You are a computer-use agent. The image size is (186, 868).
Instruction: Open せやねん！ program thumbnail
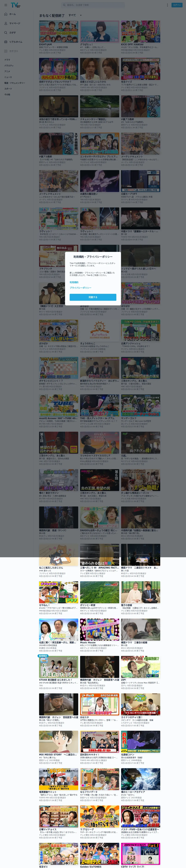click(58, 592)
